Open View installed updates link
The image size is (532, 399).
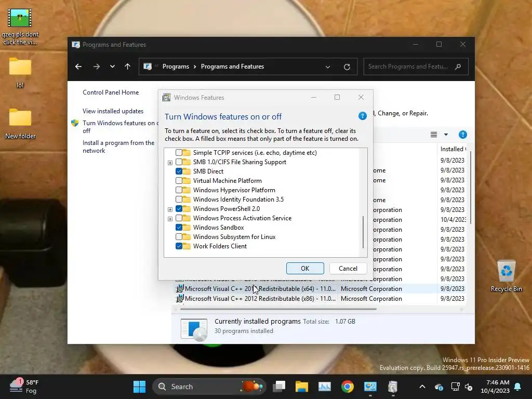[113, 111]
